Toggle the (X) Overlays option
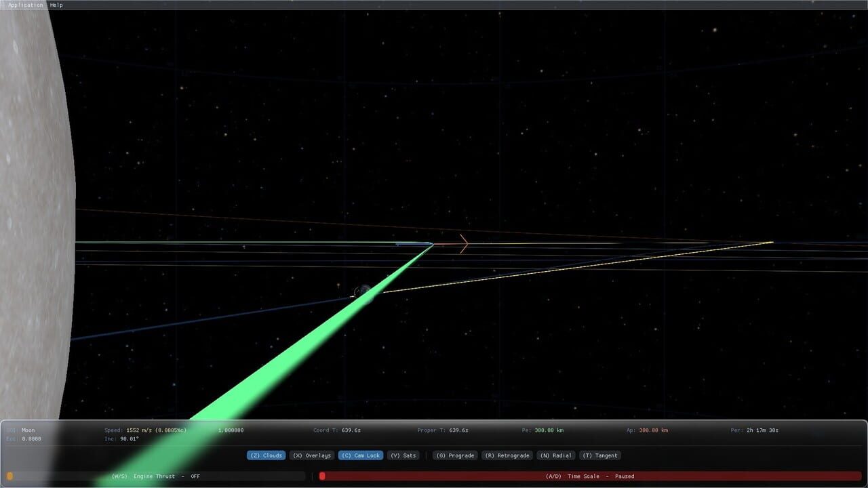868x488 pixels. point(312,455)
